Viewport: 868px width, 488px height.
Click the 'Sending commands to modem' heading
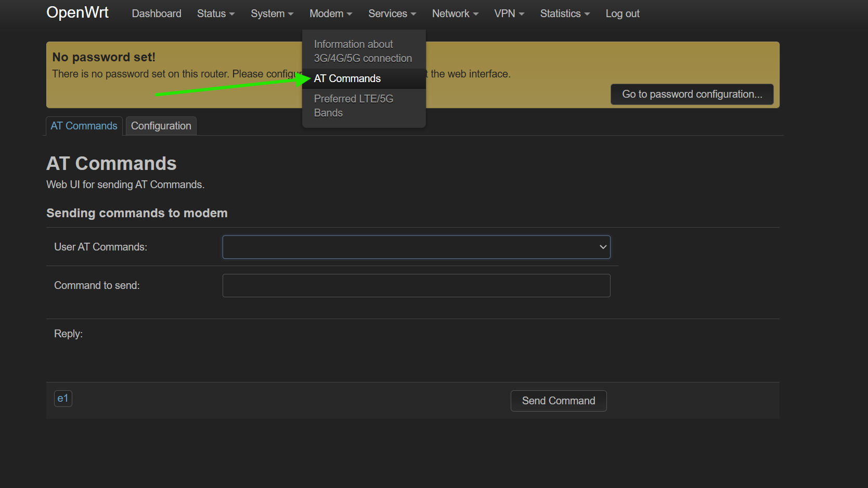pos(137,213)
